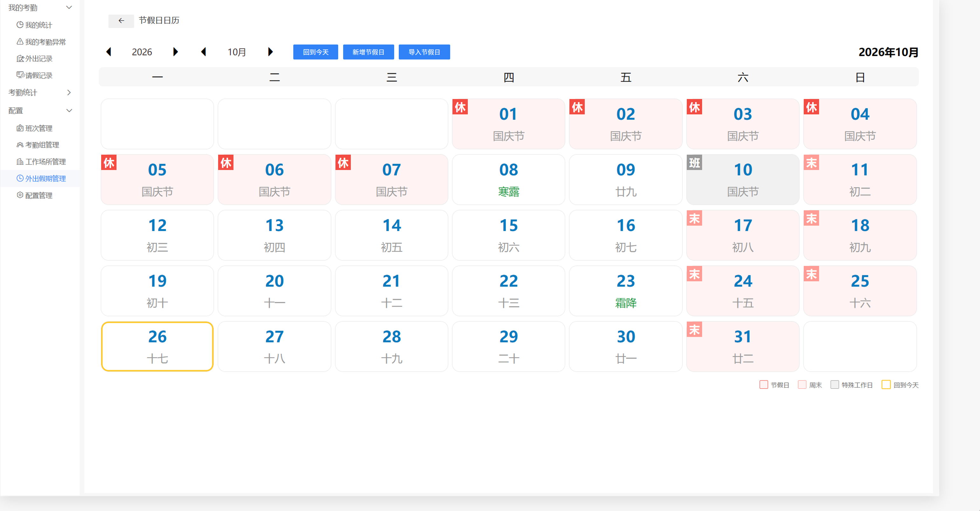Click the 休 badge on October 04

coord(811,107)
